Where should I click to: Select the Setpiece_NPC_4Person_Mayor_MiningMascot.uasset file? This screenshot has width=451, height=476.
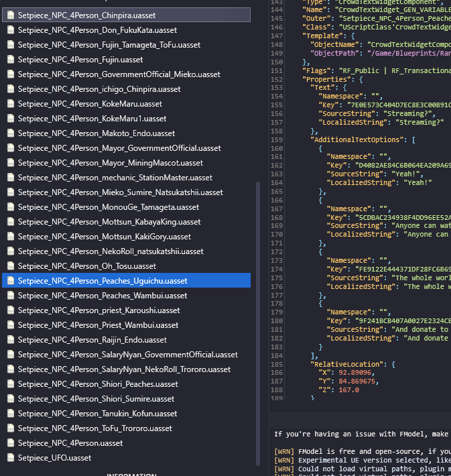pyautogui.click(x=110, y=163)
